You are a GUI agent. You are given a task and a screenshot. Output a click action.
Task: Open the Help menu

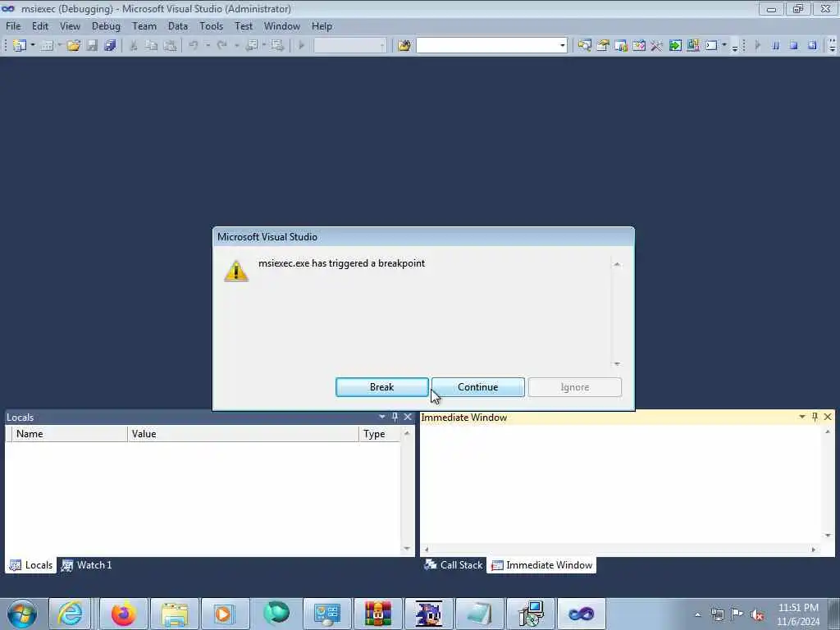tap(322, 26)
